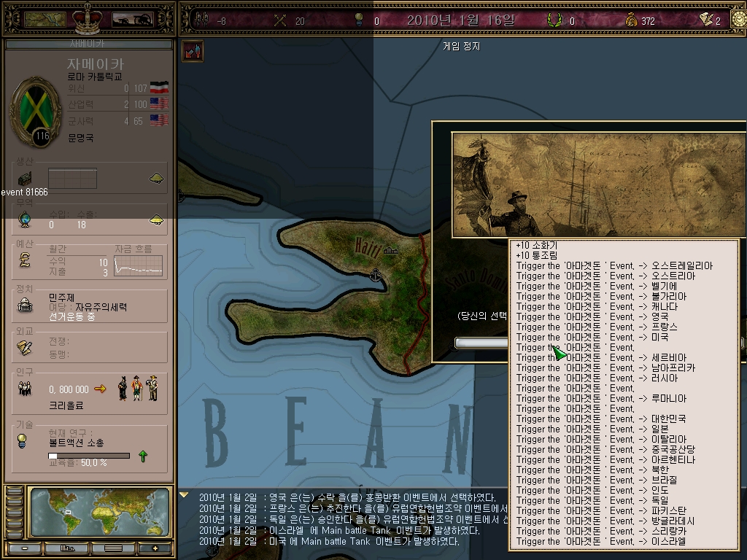Viewport: 747px width, 560px height.
Task: Open the options gear at top right
Action: click(x=740, y=20)
